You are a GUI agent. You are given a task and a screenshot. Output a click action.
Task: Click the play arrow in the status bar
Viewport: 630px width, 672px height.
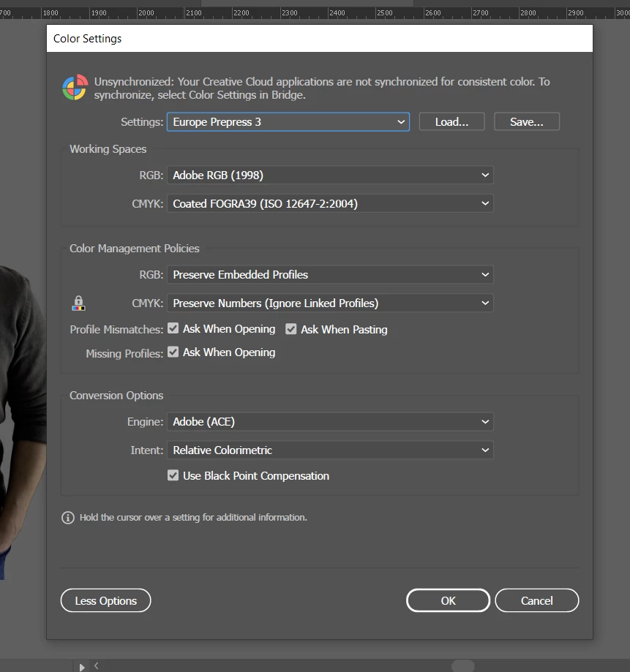pos(81,668)
